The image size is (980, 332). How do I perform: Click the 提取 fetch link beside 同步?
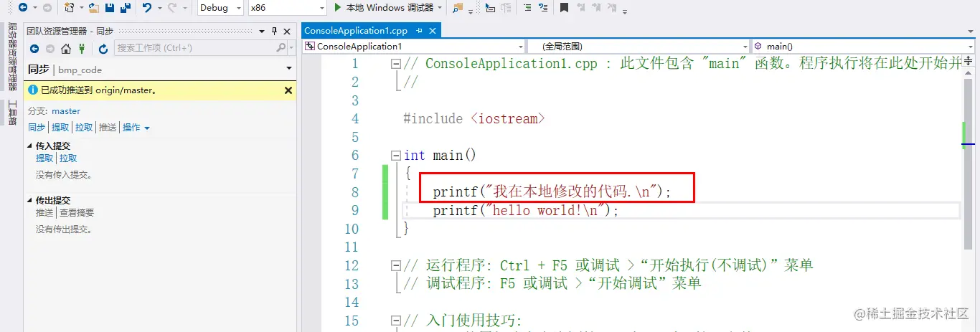point(60,128)
